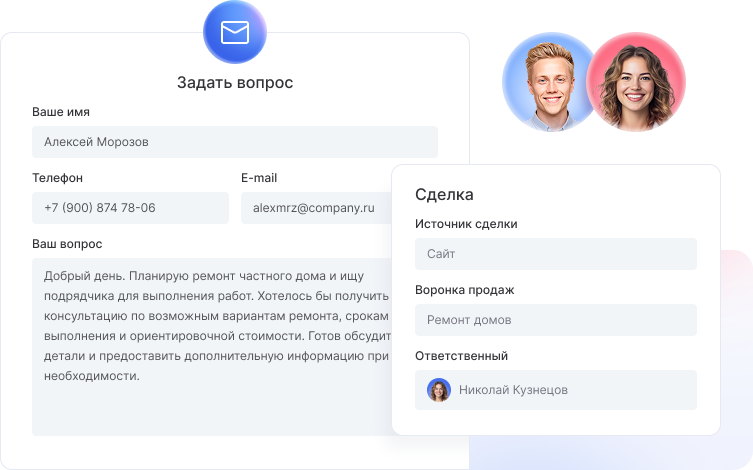Click the woman's avatar on pink background
Screen dimensions: 753x470
click(638, 83)
